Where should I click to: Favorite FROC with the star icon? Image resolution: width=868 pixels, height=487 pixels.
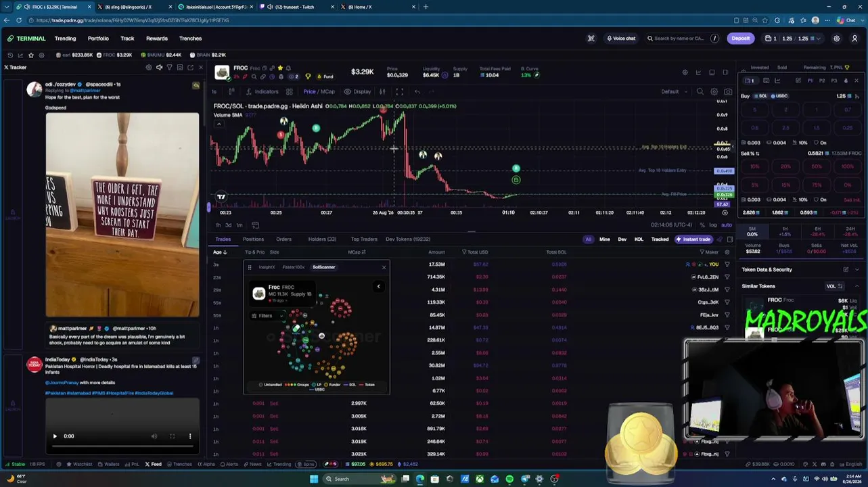tap(280, 68)
